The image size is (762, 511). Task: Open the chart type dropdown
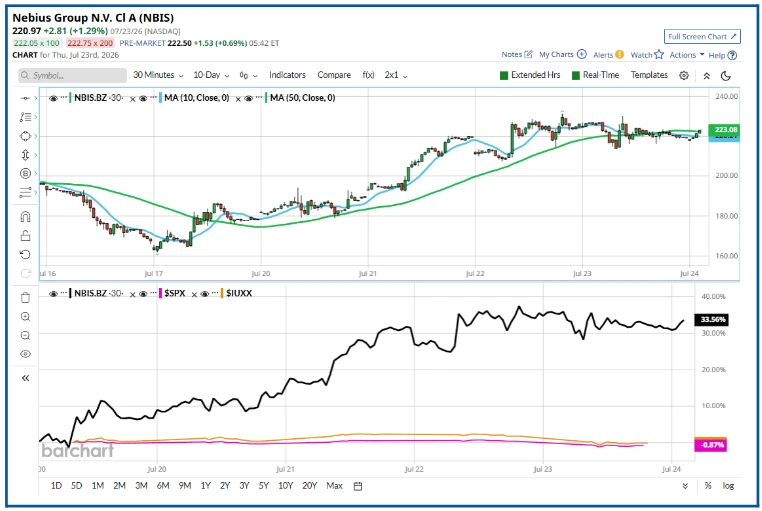click(x=248, y=75)
